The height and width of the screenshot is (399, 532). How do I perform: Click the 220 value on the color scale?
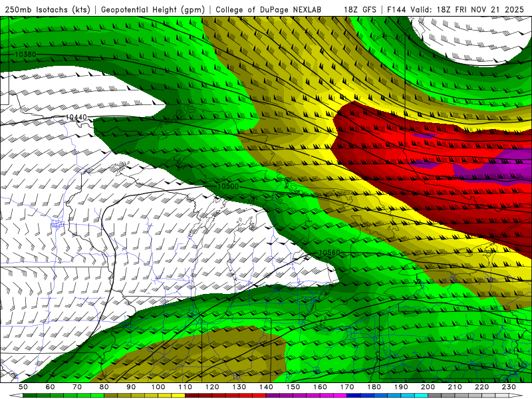tap(482, 387)
